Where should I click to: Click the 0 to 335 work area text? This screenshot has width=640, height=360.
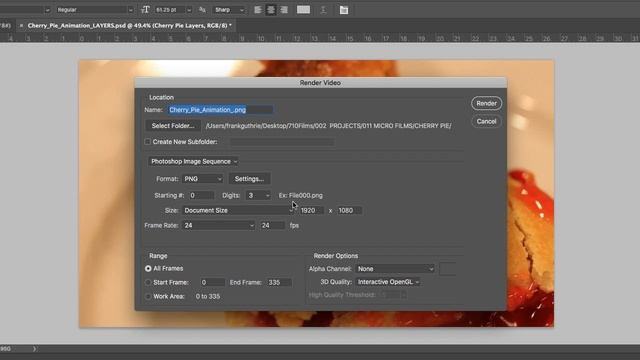pos(208,296)
